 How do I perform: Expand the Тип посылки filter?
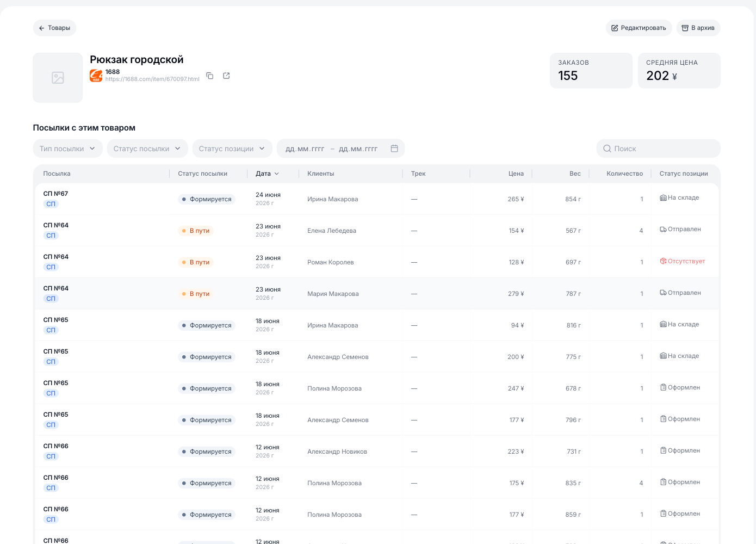click(x=67, y=149)
